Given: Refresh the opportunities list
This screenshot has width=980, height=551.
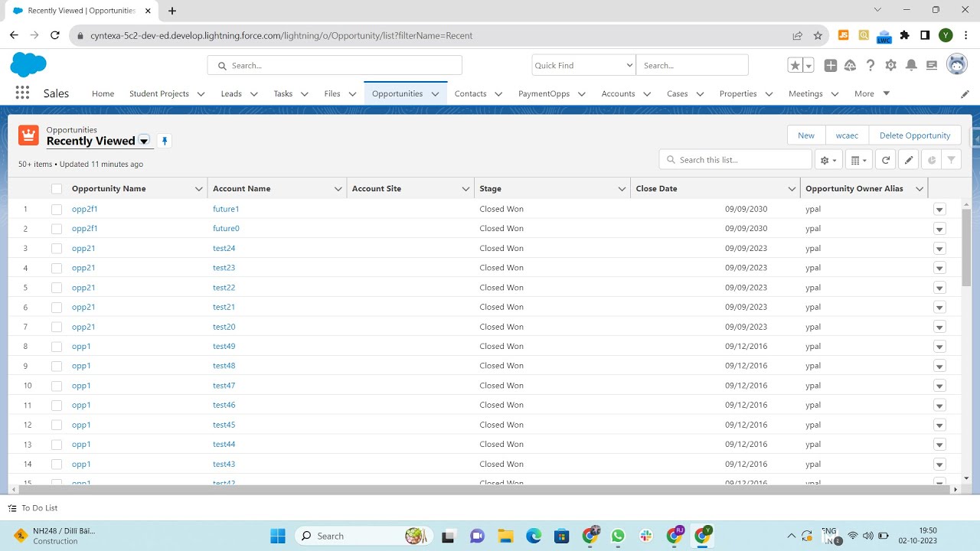Looking at the screenshot, I should [886, 160].
